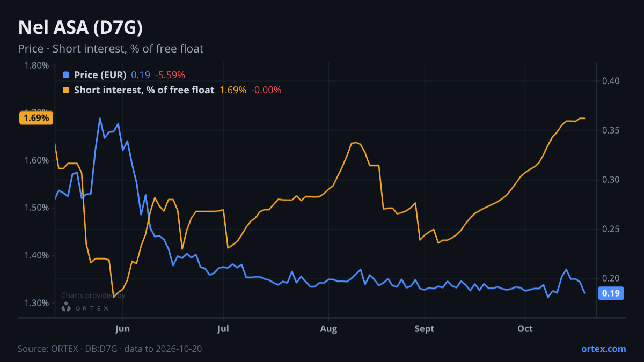644x362 pixels.
Task: Click the orange Short interest legend swatch
Action: click(66, 90)
